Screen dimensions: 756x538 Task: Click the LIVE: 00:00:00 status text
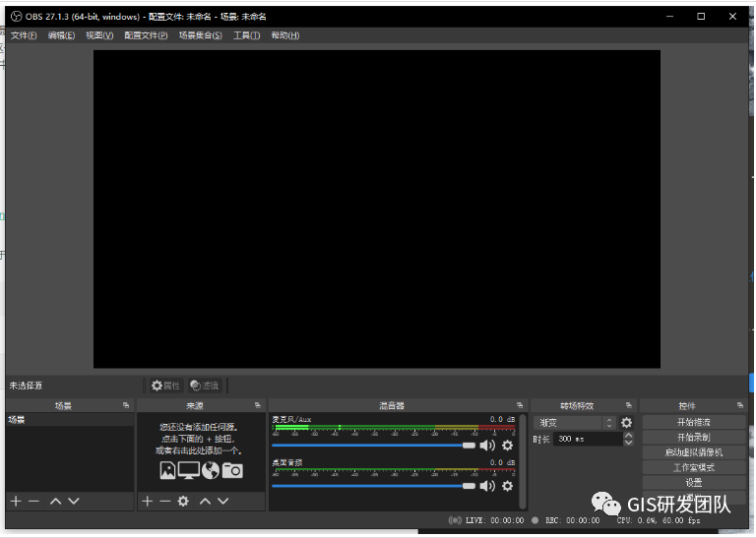(x=495, y=520)
